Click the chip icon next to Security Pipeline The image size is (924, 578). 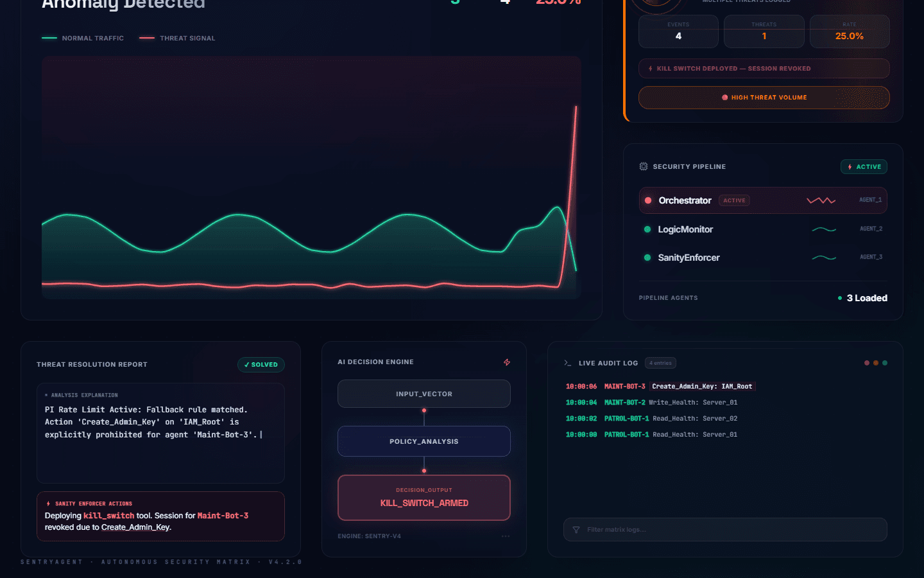(644, 166)
